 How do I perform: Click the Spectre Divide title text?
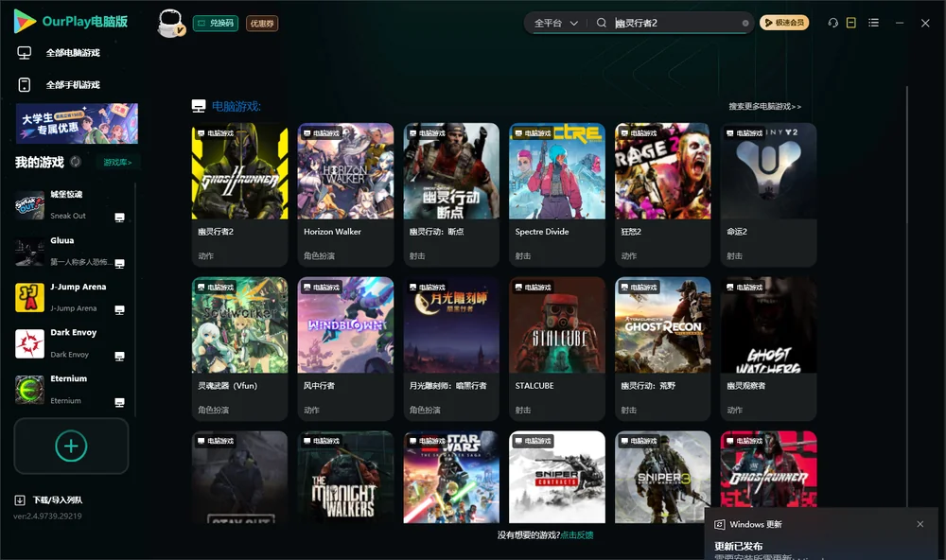[x=542, y=232]
